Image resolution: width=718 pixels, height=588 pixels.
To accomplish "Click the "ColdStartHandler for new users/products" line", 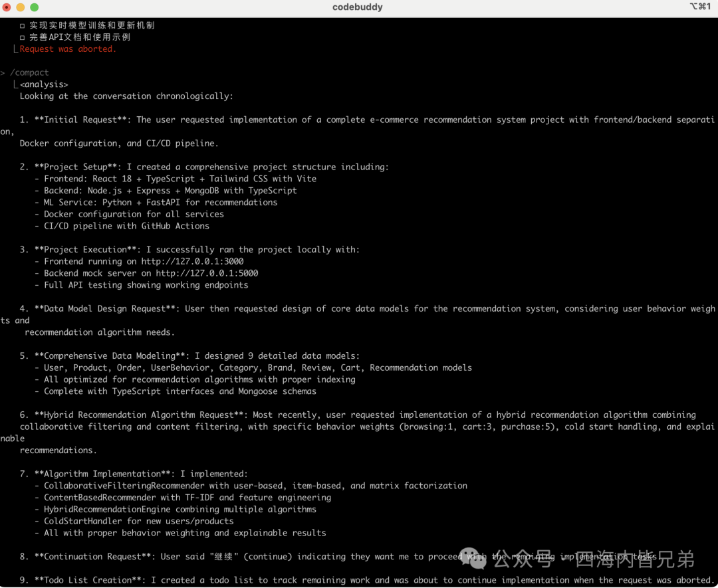I will point(134,521).
